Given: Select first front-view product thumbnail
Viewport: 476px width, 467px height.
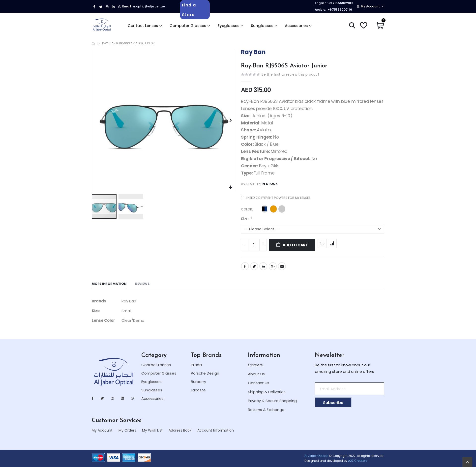Looking at the screenshot, I should (104, 206).
